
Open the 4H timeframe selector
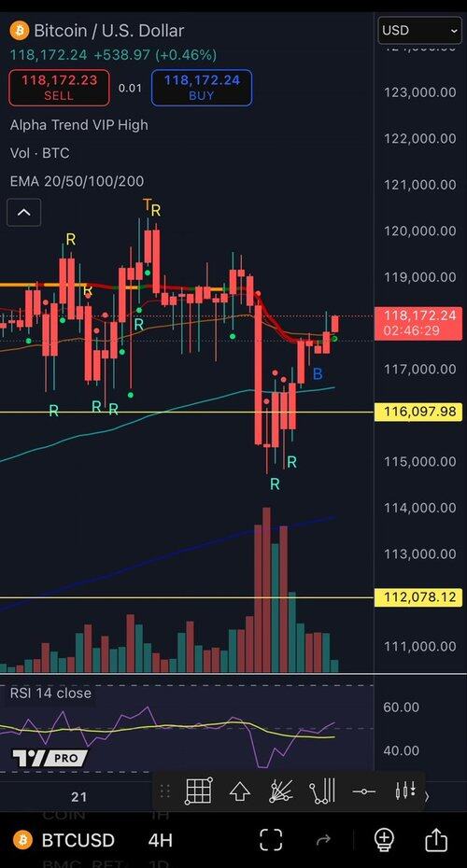coord(160,840)
